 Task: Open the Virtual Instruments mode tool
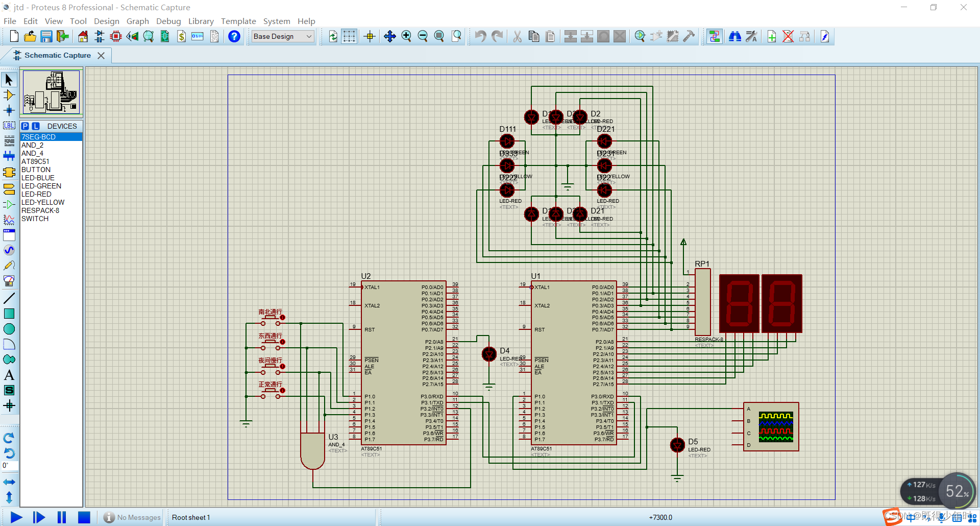(9, 281)
